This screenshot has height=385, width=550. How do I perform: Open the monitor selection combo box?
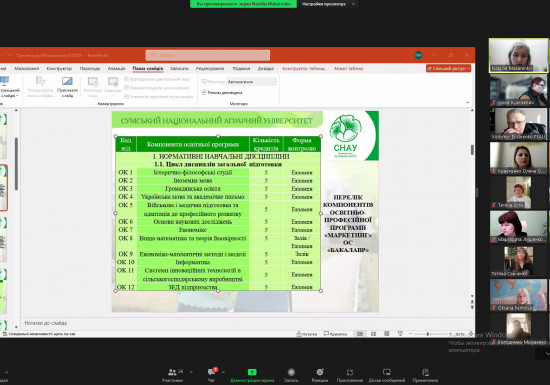coord(252,81)
